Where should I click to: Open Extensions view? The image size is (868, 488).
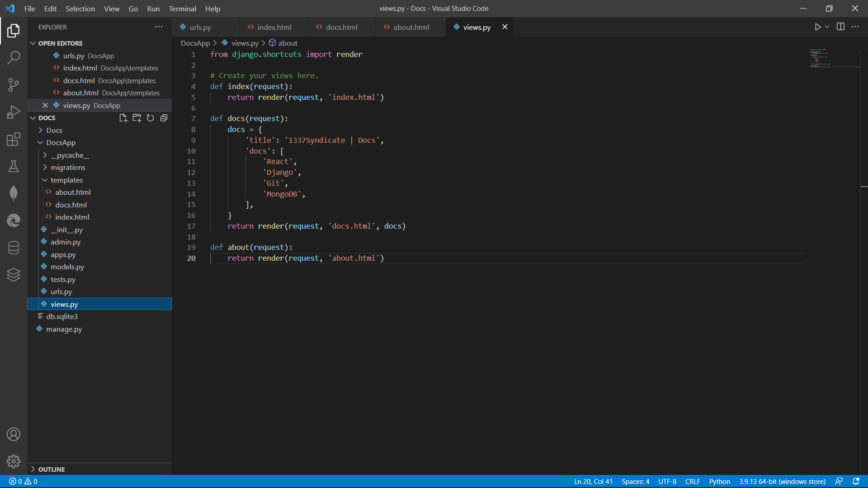point(14,139)
